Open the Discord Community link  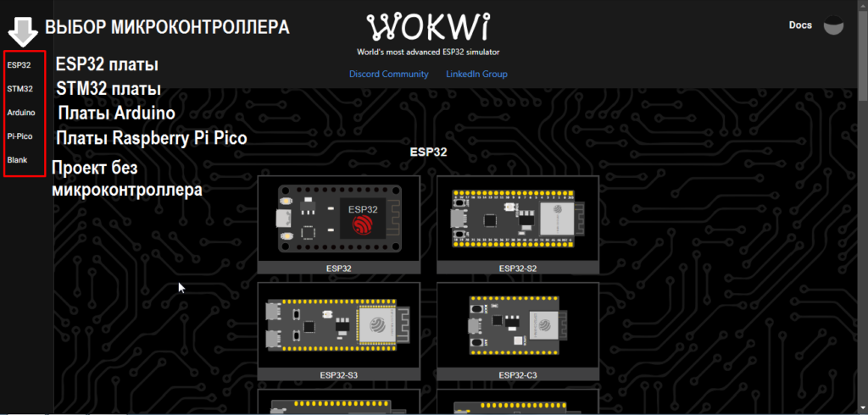pos(388,74)
